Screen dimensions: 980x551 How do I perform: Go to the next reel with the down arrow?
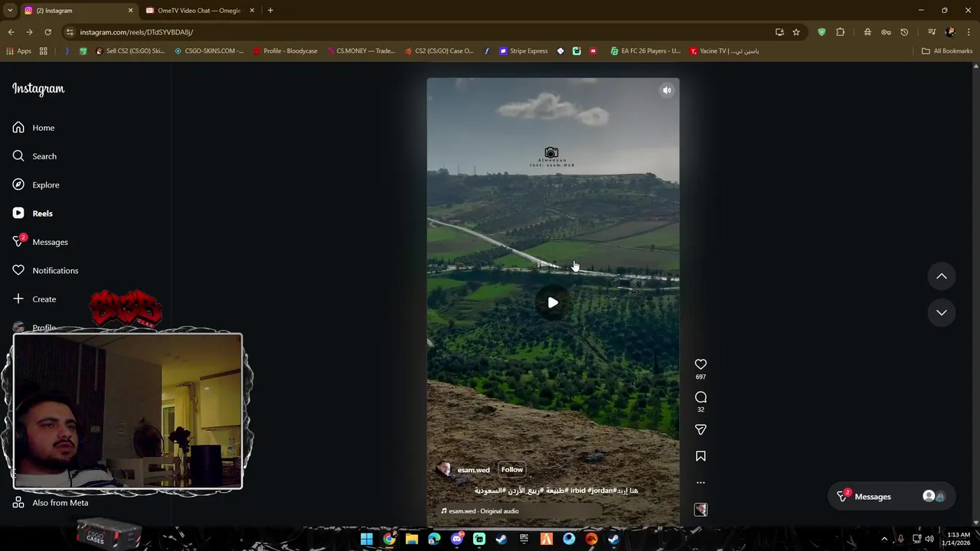pyautogui.click(x=942, y=312)
